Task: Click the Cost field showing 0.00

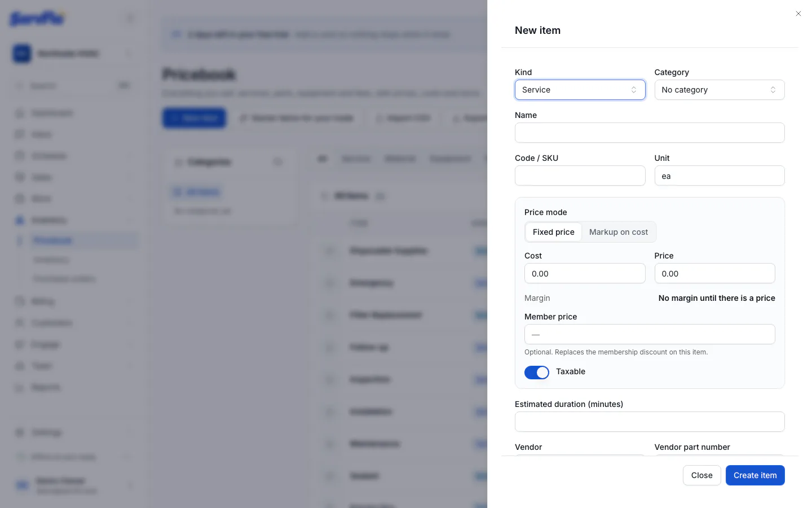Action: [x=585, y=274]
